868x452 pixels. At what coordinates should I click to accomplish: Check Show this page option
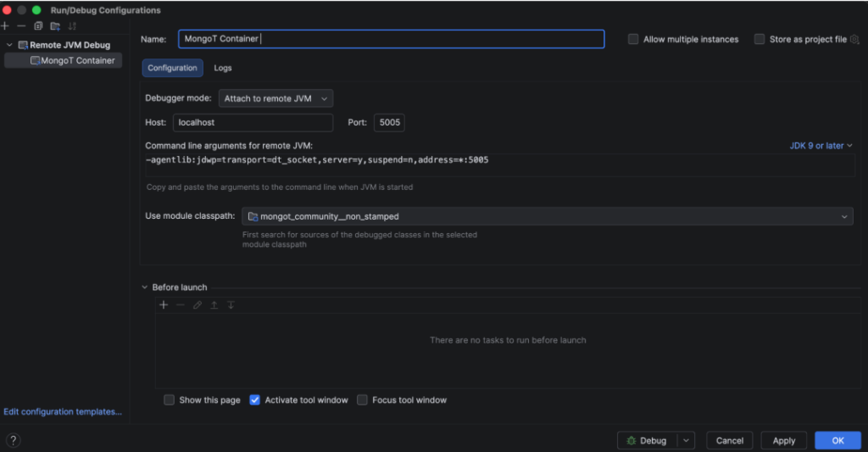(169, 400)
